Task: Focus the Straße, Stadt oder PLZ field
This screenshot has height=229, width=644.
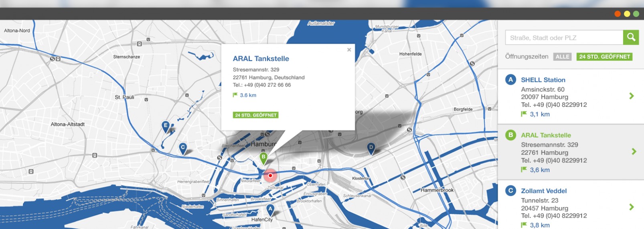Action: click(564, 37)
